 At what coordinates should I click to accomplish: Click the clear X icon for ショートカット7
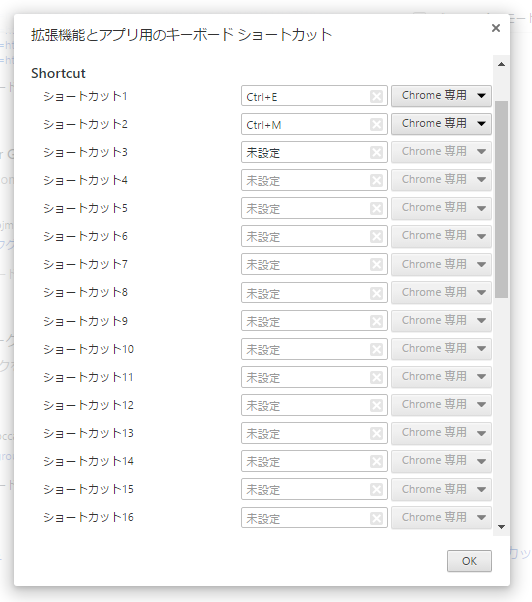[x=376, y=265]
